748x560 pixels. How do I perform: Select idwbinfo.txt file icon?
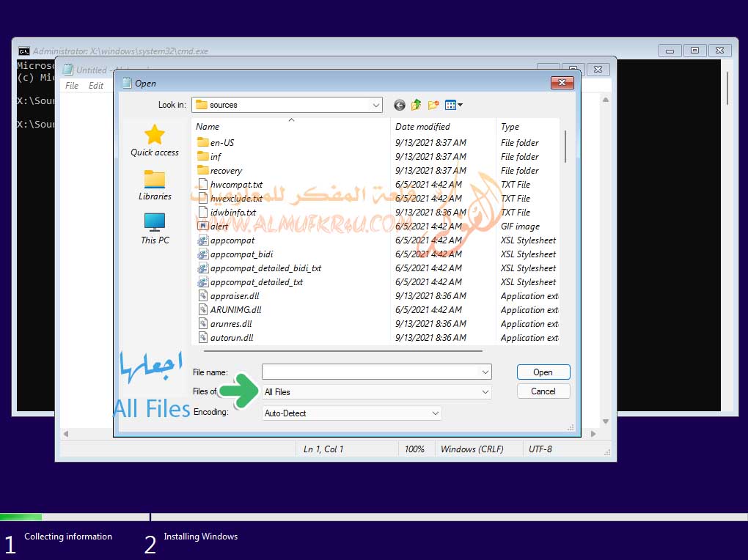(x=202, y=212)
